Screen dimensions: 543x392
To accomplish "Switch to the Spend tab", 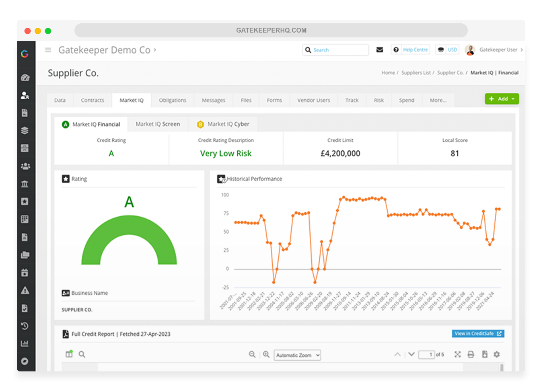I will (x=407, y=100).
